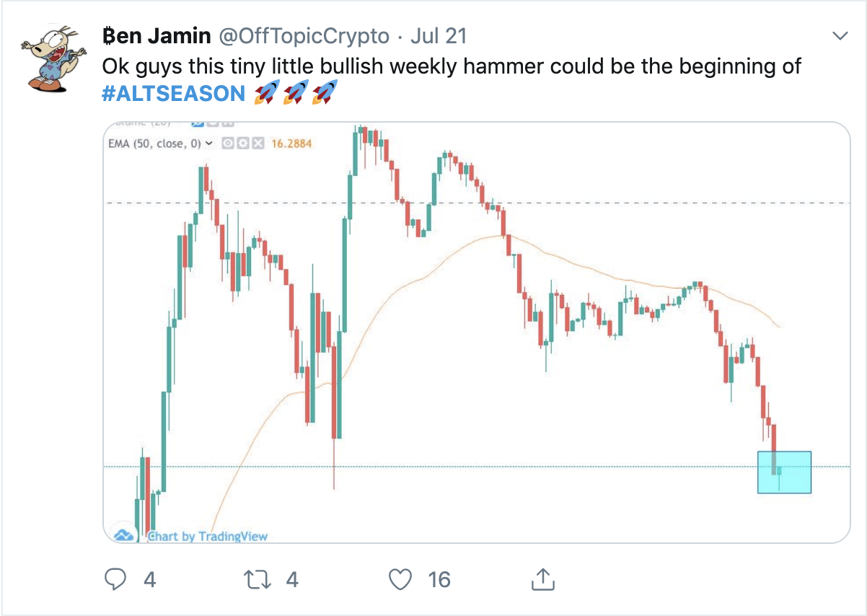Viewport: 867px width, 616px height.
Task: Open the @OffTopicCrypto handle link
Action: pyautogui.click(x=304, y=36)
